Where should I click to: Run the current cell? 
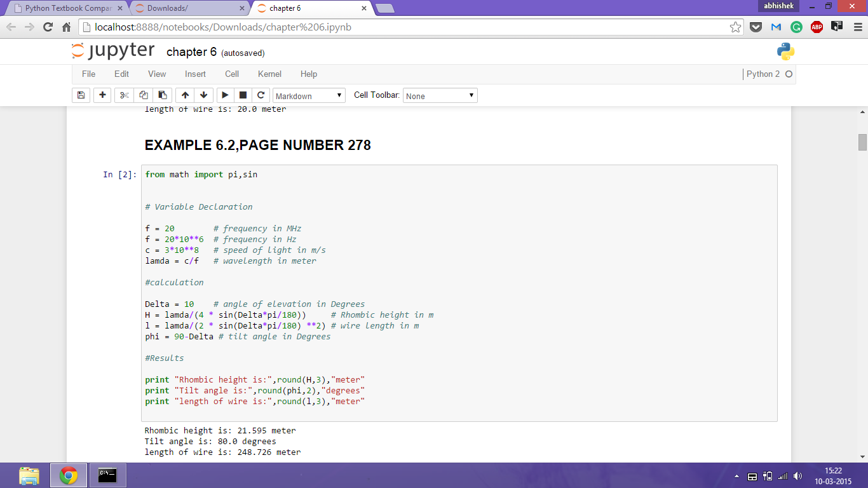(x=225, y=95)
